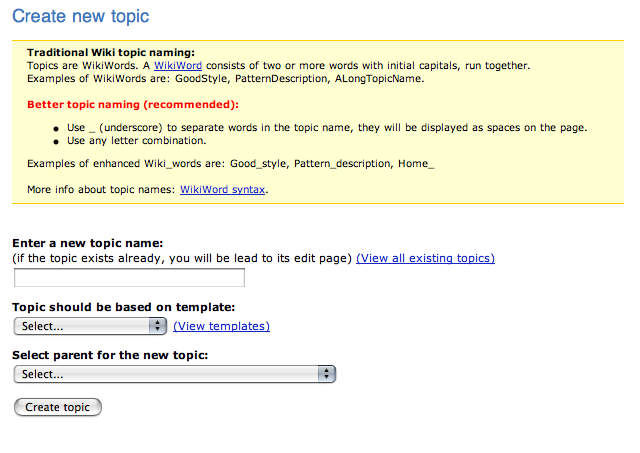Click the WikiWord link in naming description
Viewport: 640px width, 453px height.
click(x=177, y=66)
